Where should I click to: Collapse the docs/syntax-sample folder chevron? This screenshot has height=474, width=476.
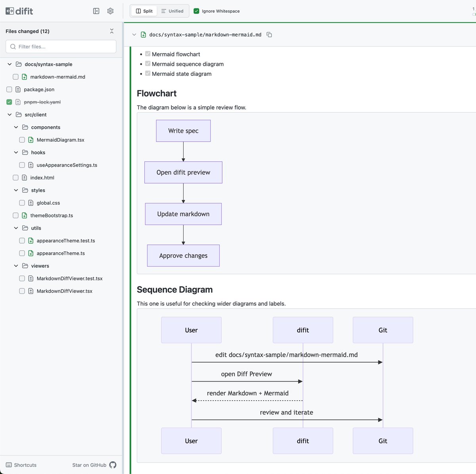10,64
